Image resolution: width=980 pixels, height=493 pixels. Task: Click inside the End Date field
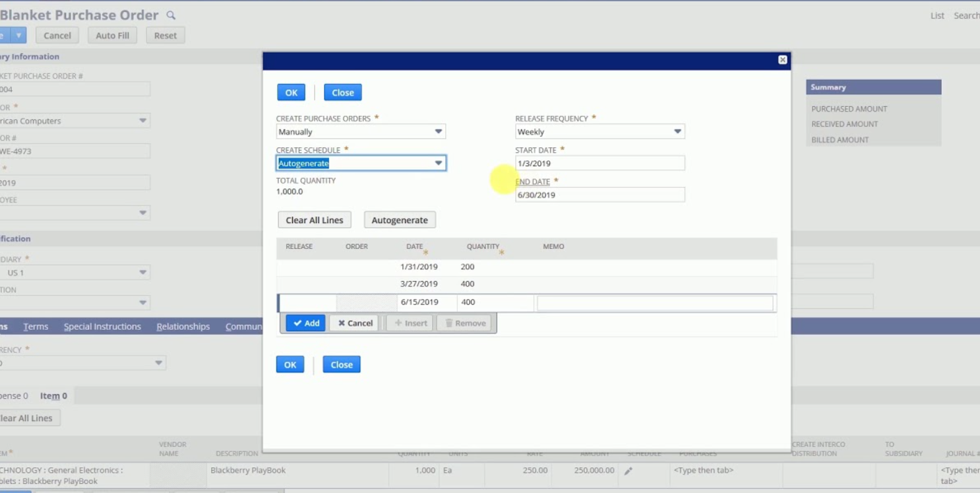tap(599, 195)
